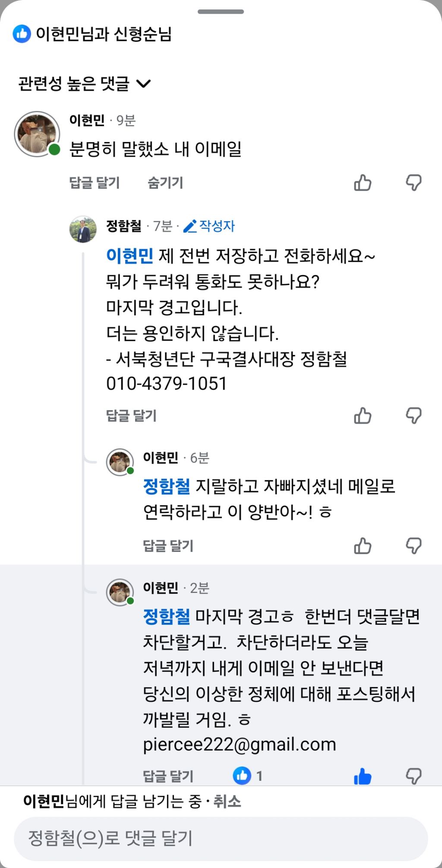Screen dimensions: 442x868
Task: Grab the sheet drag handle at top
Action: point(221,12)
